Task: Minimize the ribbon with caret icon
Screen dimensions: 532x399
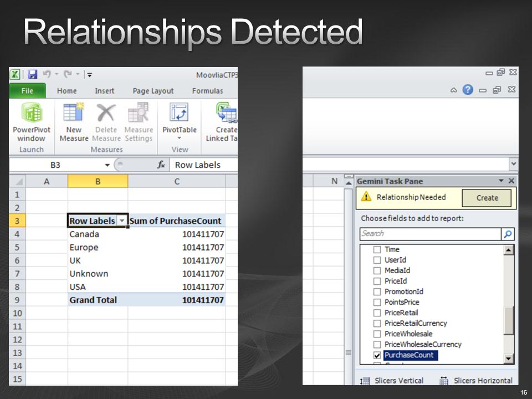Action: (454, 90)
